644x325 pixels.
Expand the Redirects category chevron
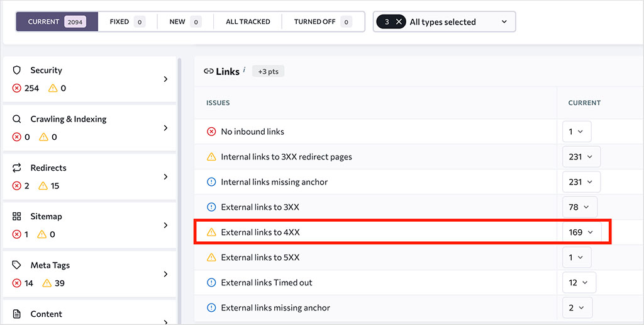(x=165, y=176)
